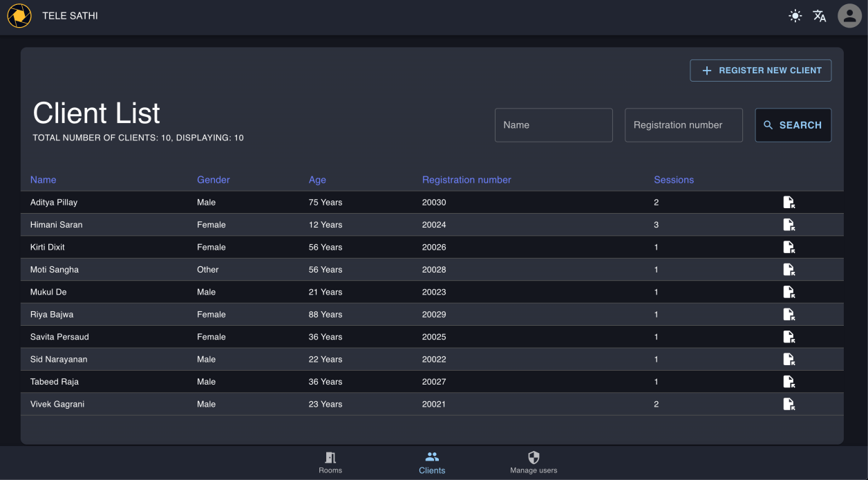Screen dimensions: 868x480
Task: Open the document icon for Moti Sangha
Action: (x=789, y=270)
